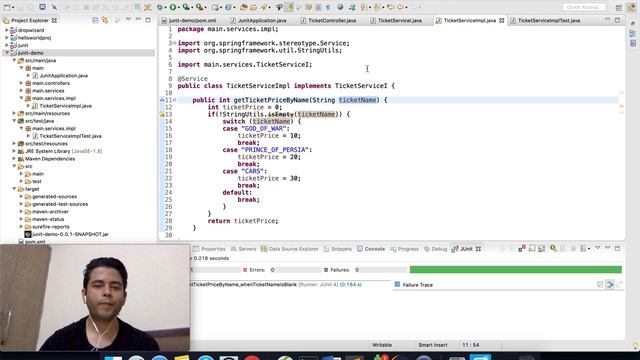Click fold toggle on imports line 3
This screenshot has width=640, height=360.
pos(175,43)
